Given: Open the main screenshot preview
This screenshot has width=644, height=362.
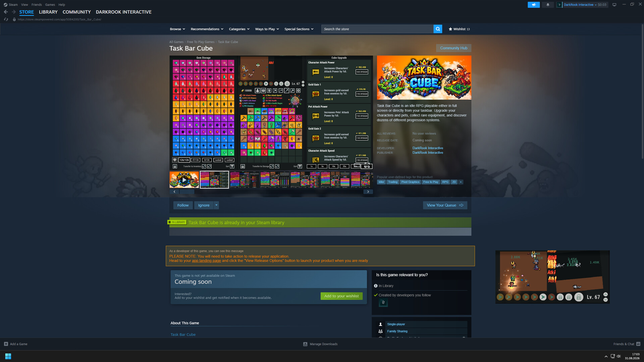Looking at the screenshot, I should coord(271,113).
